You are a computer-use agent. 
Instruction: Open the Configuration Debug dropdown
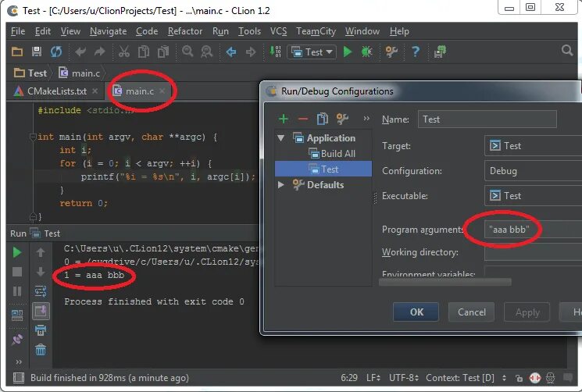pyautogui.click(x=533, y=171)
